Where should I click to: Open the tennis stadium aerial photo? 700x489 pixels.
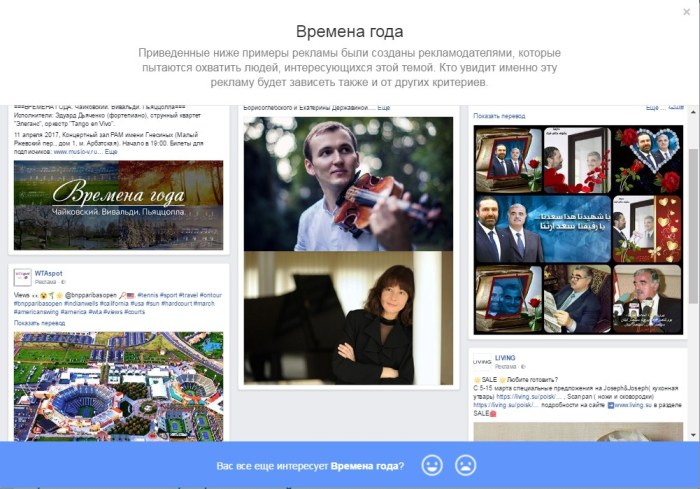[118, 385]
